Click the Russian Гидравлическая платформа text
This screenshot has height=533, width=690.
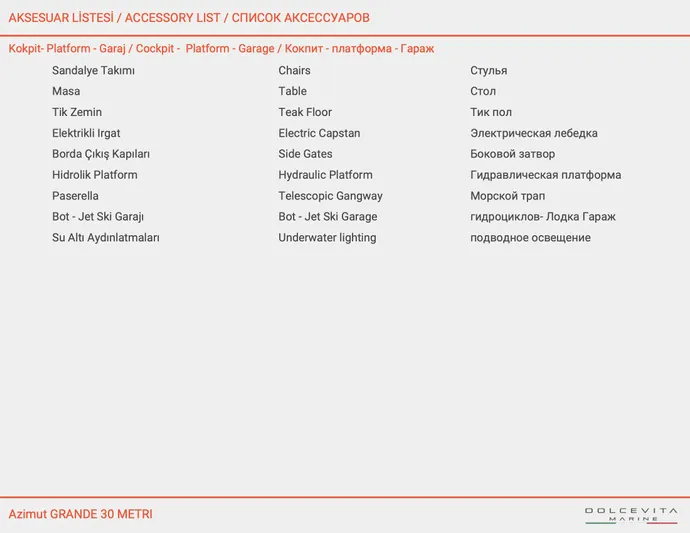[x=545, y=175]
